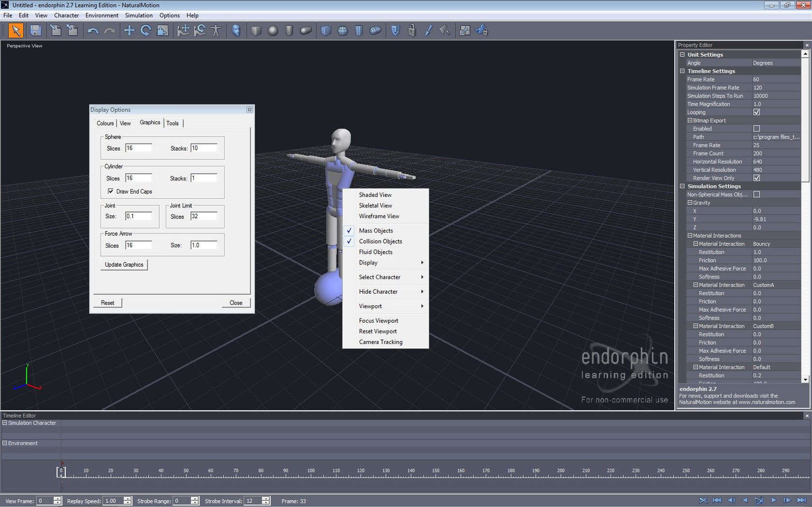The width and height of the screenshot is (812, 507).
Task: Increase View Frame stepper up arrow
Action: pyautogui.click(x=58, y=498)
